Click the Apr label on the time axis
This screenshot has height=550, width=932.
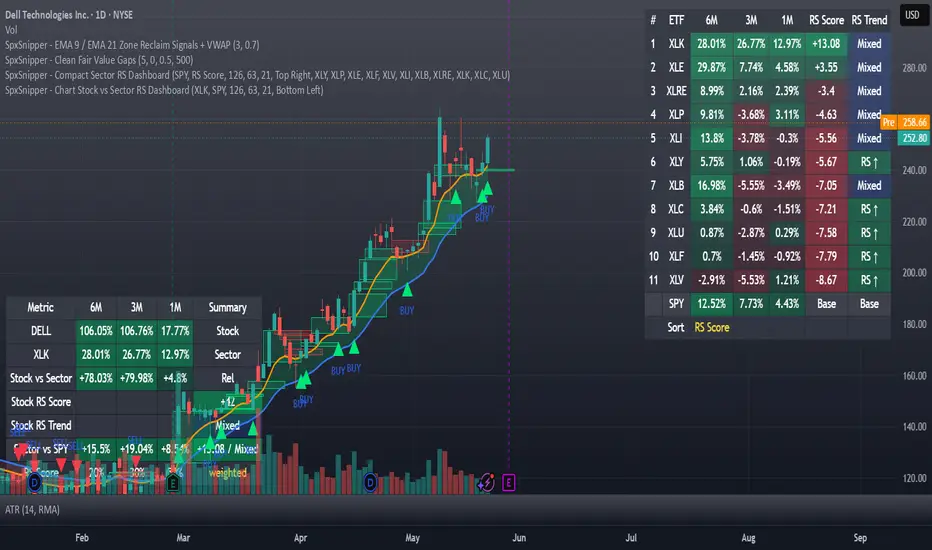click(x=300, y=538)
